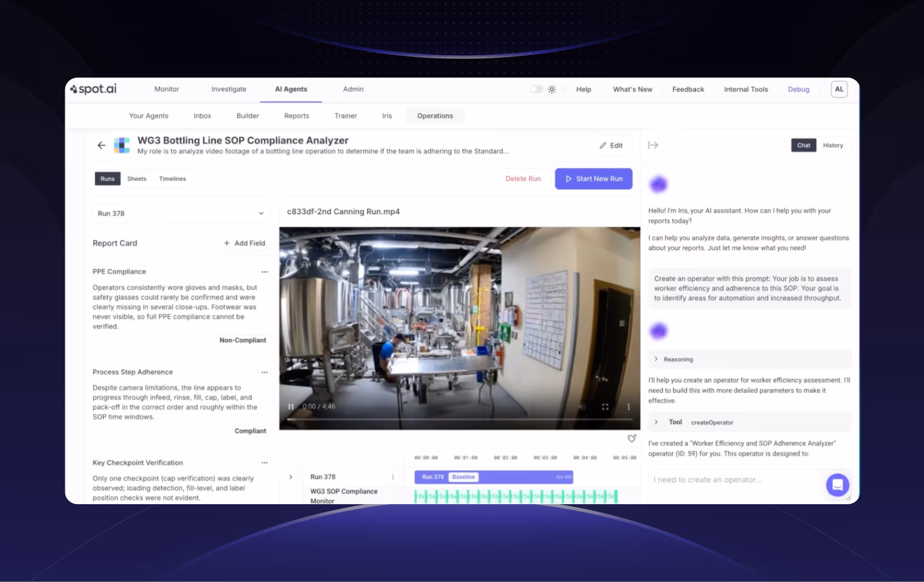The image size is (924, 582).
Task: Go back using the left arrow icon
Action: point(101,145)
